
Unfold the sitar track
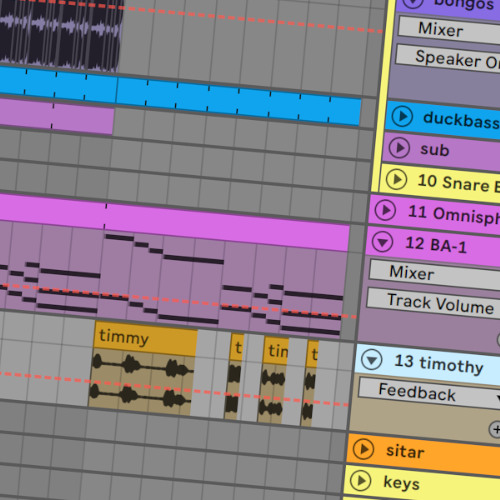tap(364, 449)
